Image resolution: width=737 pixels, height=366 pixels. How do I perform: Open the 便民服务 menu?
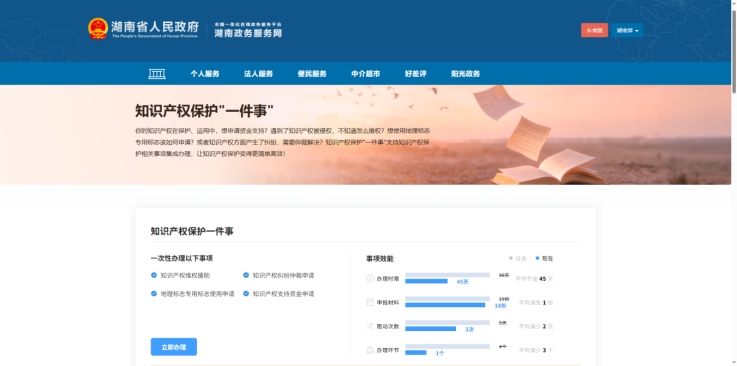312,74
